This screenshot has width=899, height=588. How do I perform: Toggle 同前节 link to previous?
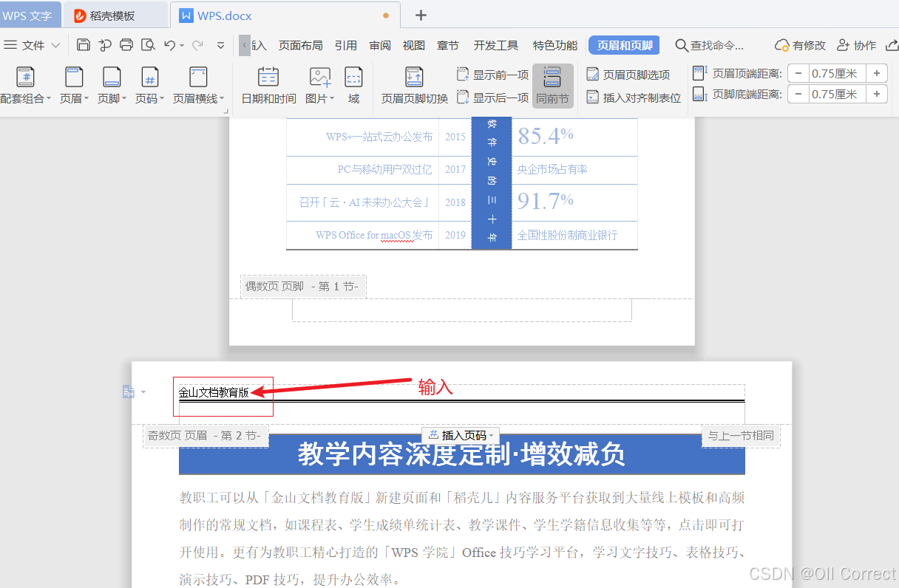552,86
